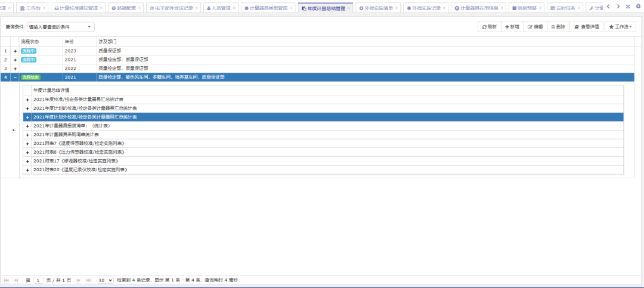644x288 pixels.
Task: Close the 人员管理 tab
Action: [x=234, y=8]
